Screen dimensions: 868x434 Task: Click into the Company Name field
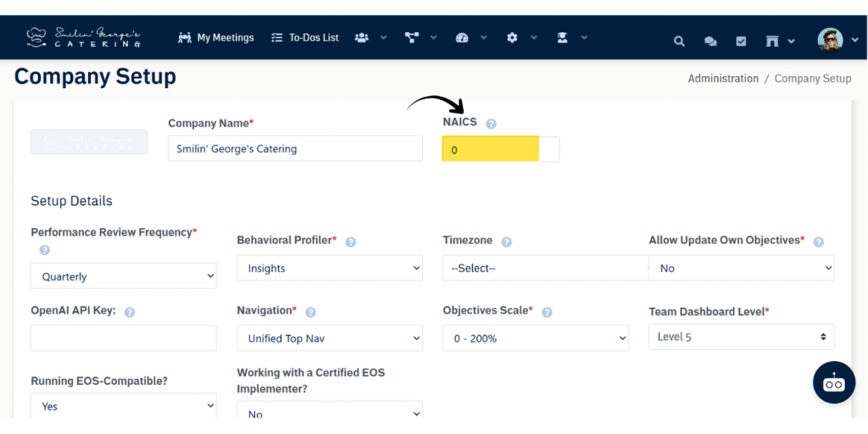coord(295,148)
